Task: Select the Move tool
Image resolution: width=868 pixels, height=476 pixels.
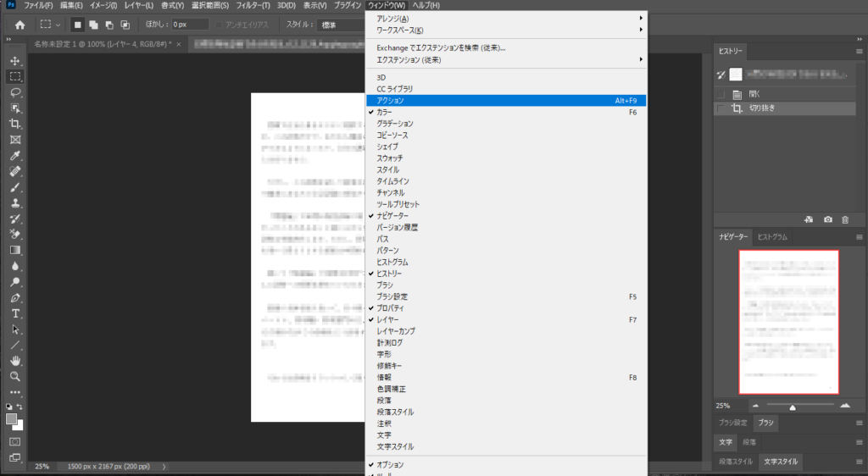Action: coord(15,61)
